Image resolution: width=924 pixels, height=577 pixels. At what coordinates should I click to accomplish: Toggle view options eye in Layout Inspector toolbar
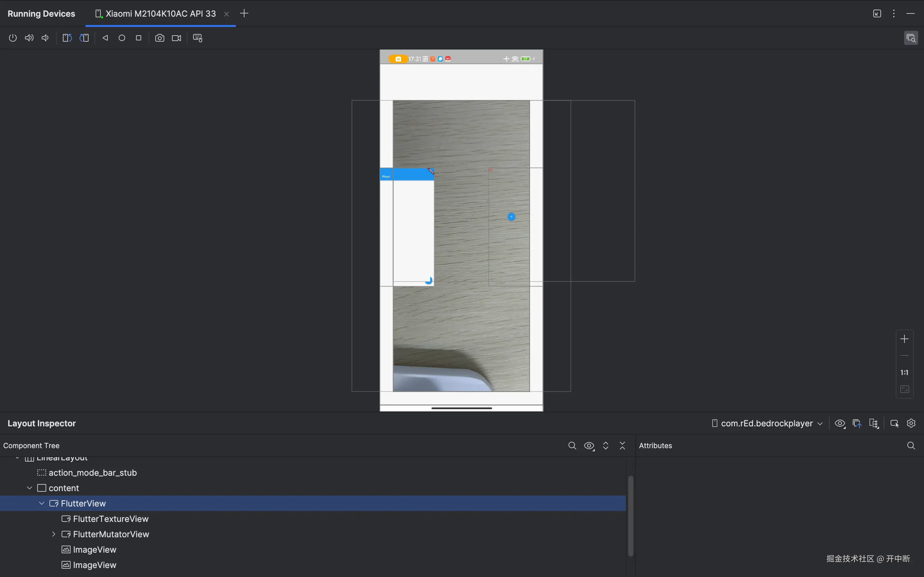click(840, 423)
